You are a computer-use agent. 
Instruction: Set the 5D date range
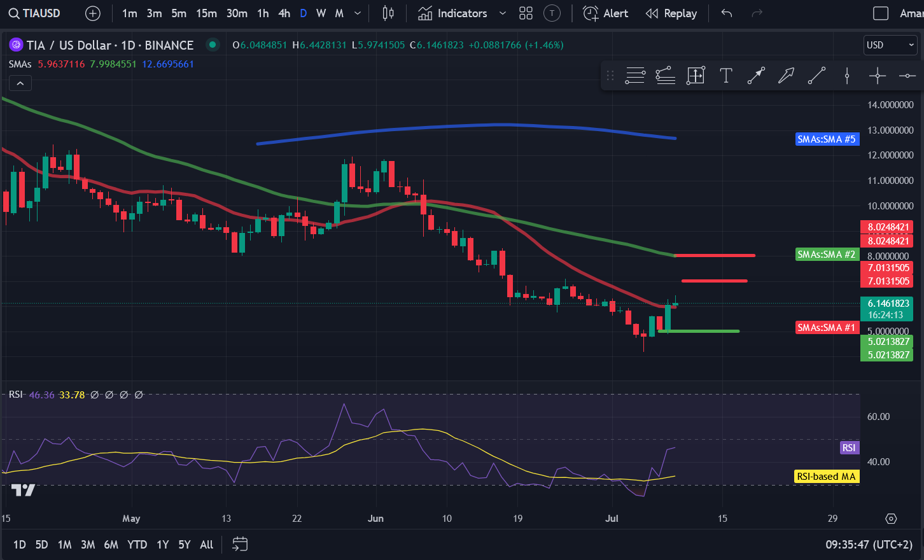[x=41, y=545]
